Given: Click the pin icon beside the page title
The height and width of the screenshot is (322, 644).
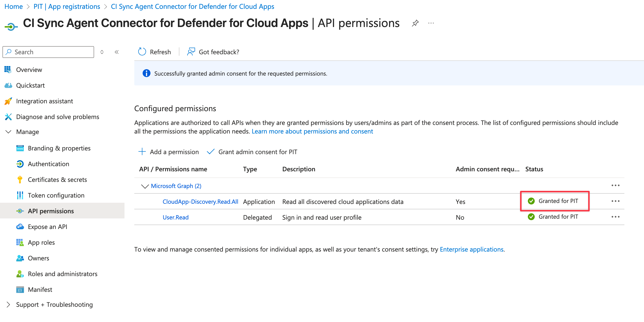Looking at the screenshot, I should tap(415, 23).
